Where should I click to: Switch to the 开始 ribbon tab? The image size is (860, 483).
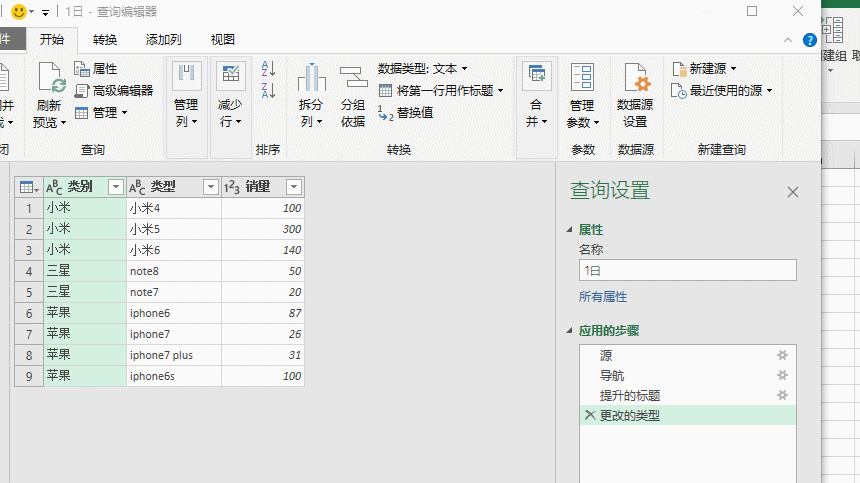tap(52, 39)
